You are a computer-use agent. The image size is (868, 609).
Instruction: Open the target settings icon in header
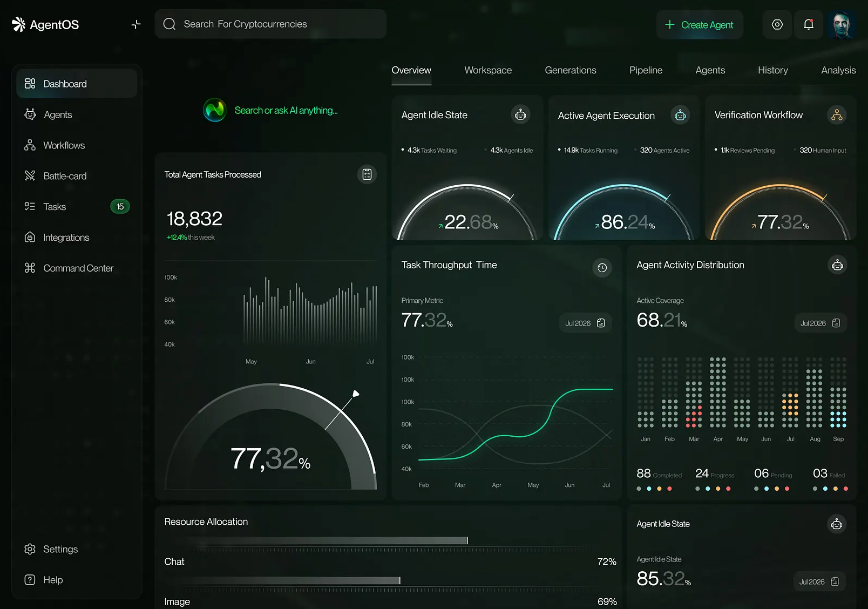tap(777, 24)
